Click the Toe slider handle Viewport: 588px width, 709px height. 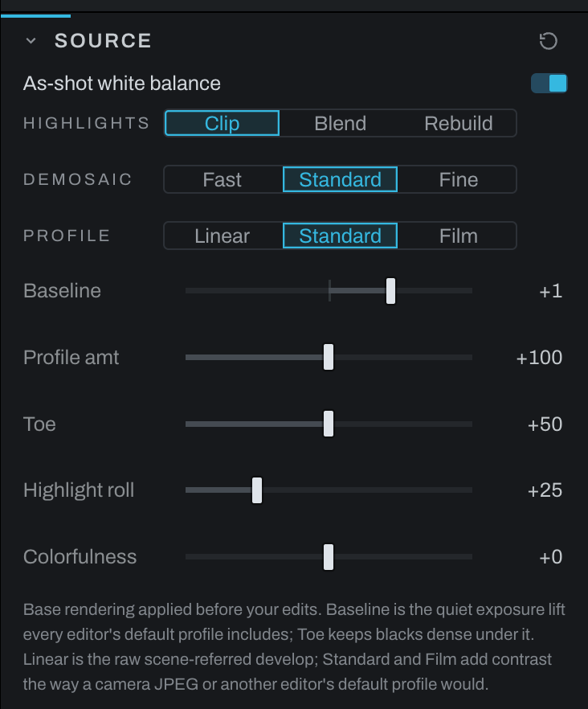[329, 424]
